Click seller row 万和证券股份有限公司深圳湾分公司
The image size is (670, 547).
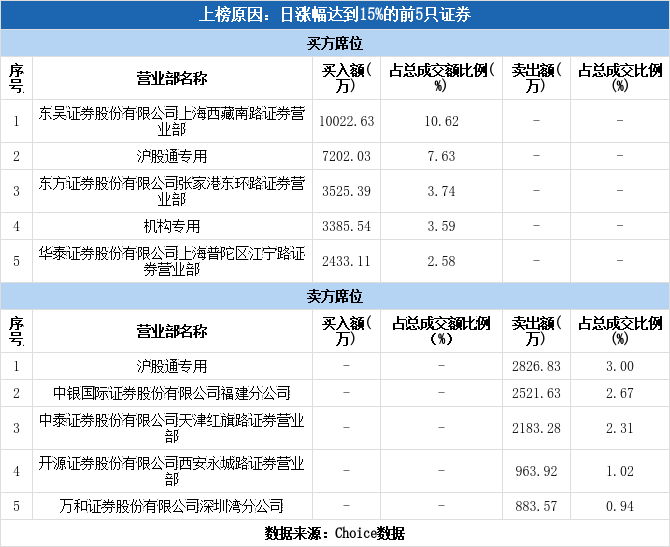click(172, 506)
